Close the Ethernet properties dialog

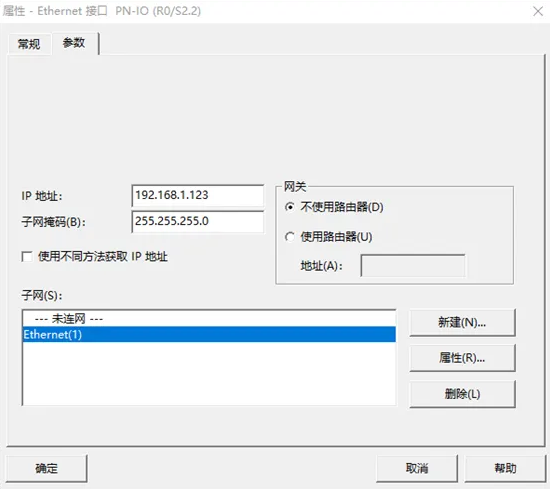point(538,11)
